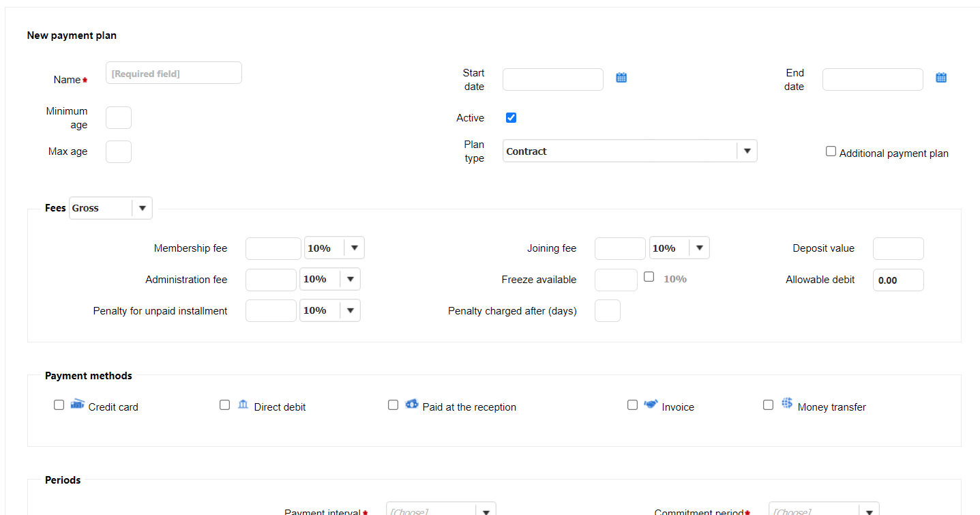Enable Additional payment plan checkbox
The image size is (980, 515).
pyautogui.click(x=831, y=151)
